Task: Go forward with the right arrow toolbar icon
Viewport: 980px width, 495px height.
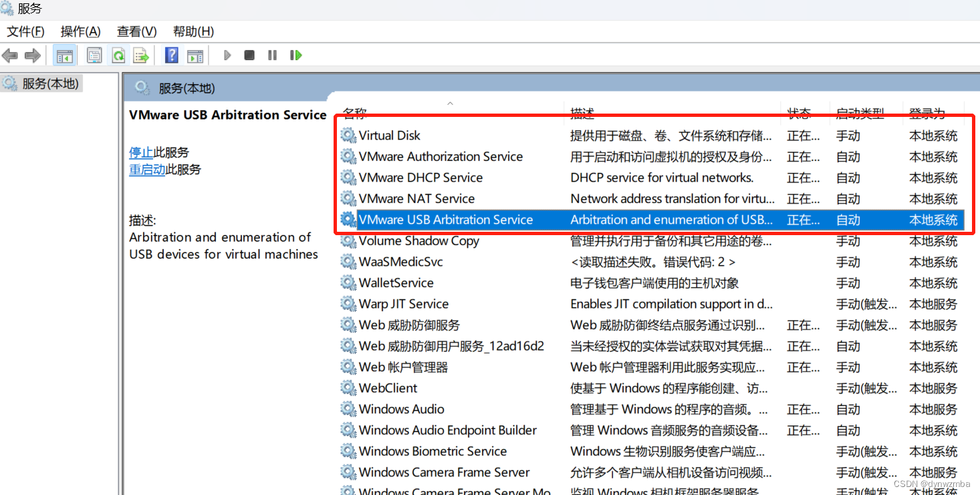Action: (32, 55)
